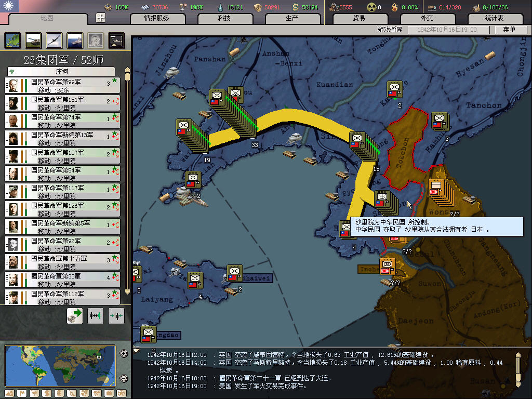
Task: Click the message log scroll-up arrow
Action: click(518, 355)
